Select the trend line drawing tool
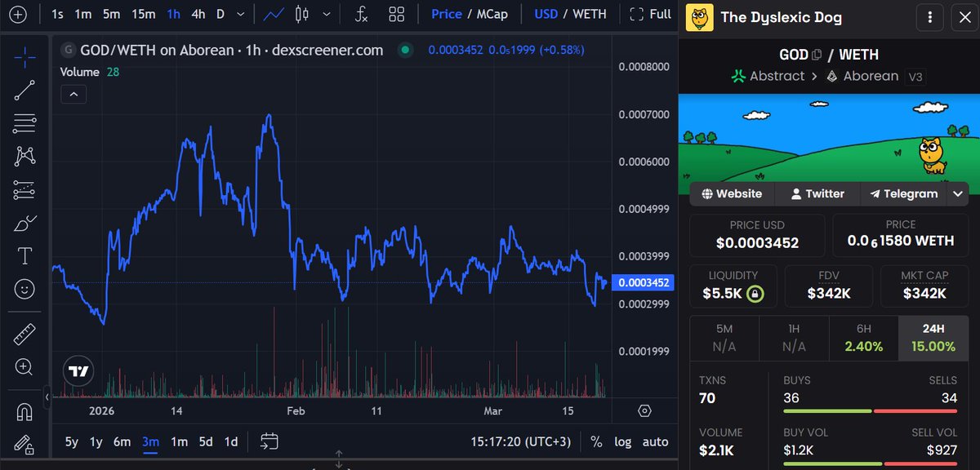The height and width of the screenshot is (470, 980). (24, 91)
